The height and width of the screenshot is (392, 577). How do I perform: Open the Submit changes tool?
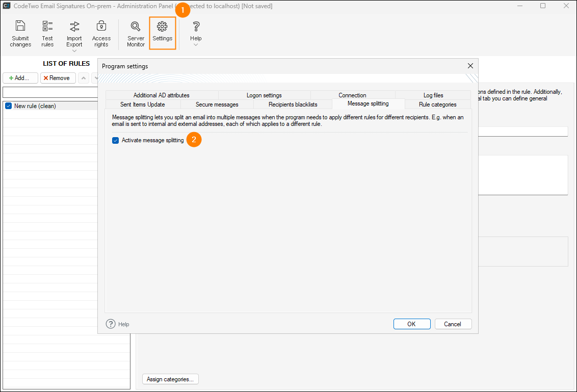pos(20,33)
